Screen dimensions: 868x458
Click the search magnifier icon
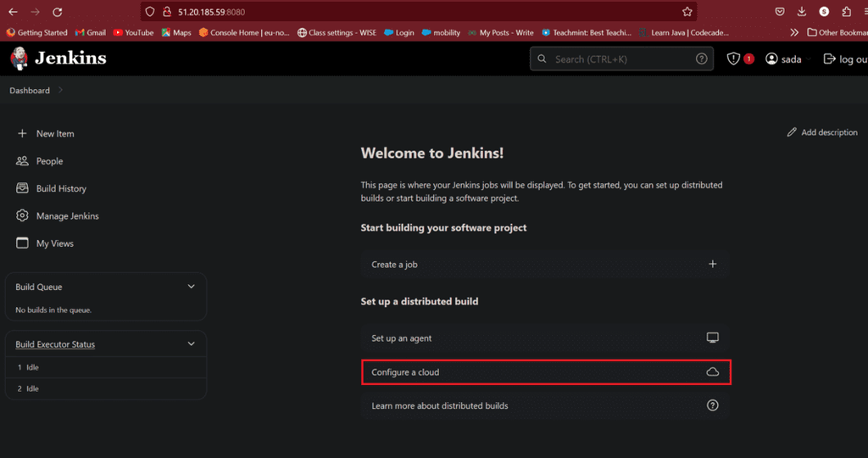[x=542, y=59]
